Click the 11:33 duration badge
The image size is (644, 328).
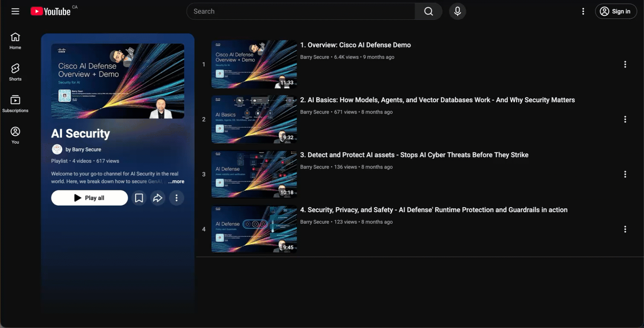[x=287, y=83]
